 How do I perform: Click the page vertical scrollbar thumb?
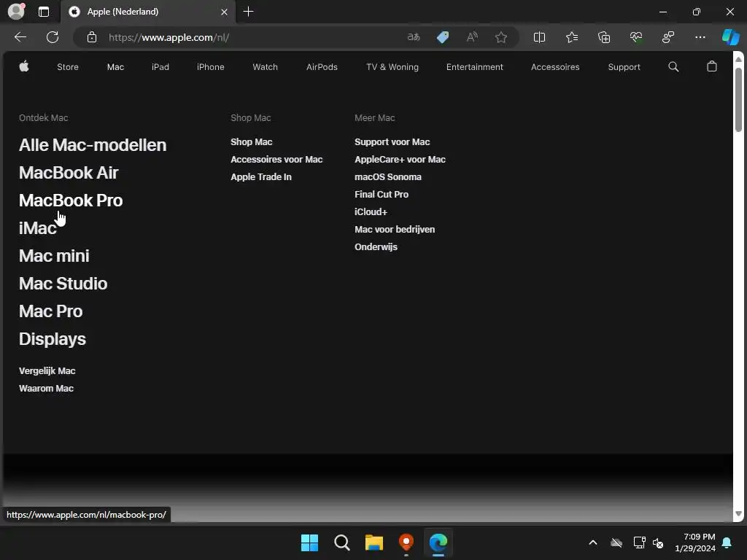[x=738, y=99]
